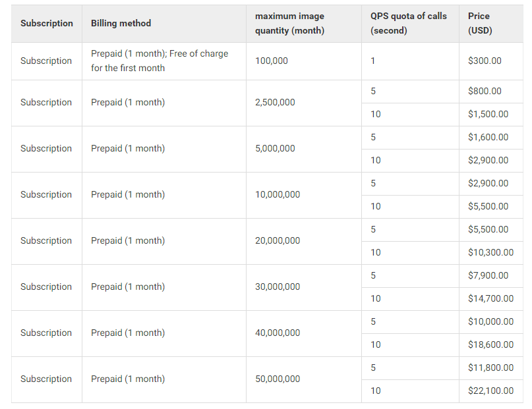Choose the $7,900.00 price cell
This screenshot has width=532, height=409.
488,275
